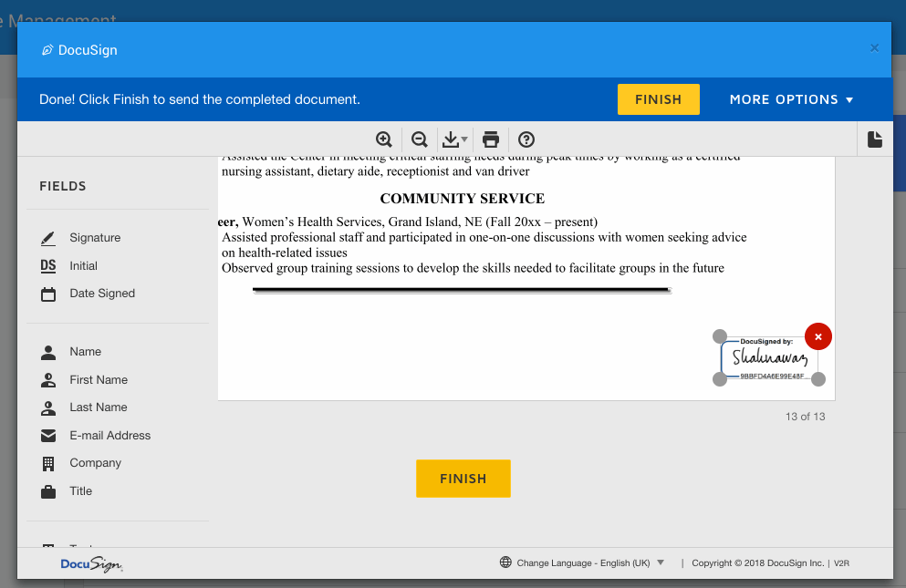Remove signature with red X button
This screenshot has height=588, width=906.
pyautogui.click(x=817, y=336)
